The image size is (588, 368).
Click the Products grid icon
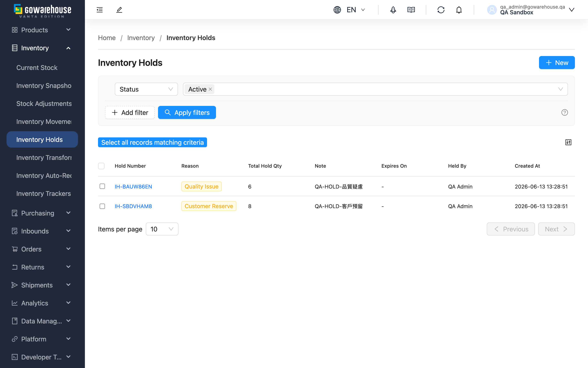14,30
